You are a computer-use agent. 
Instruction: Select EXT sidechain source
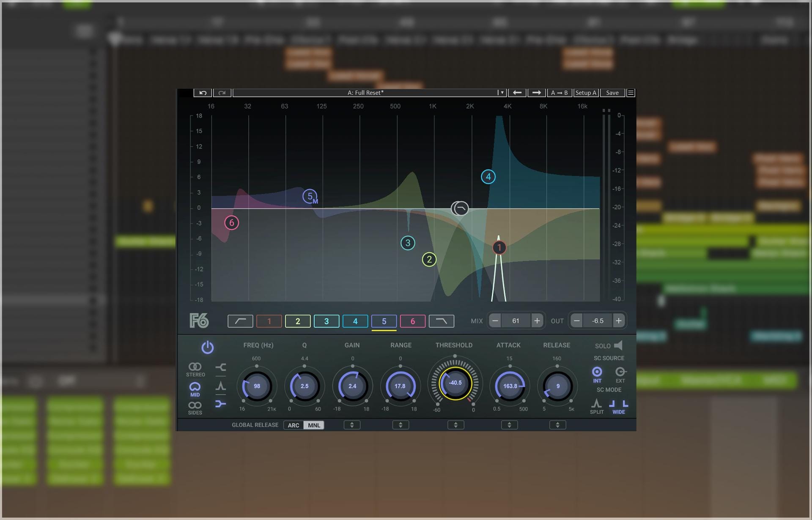620,374
